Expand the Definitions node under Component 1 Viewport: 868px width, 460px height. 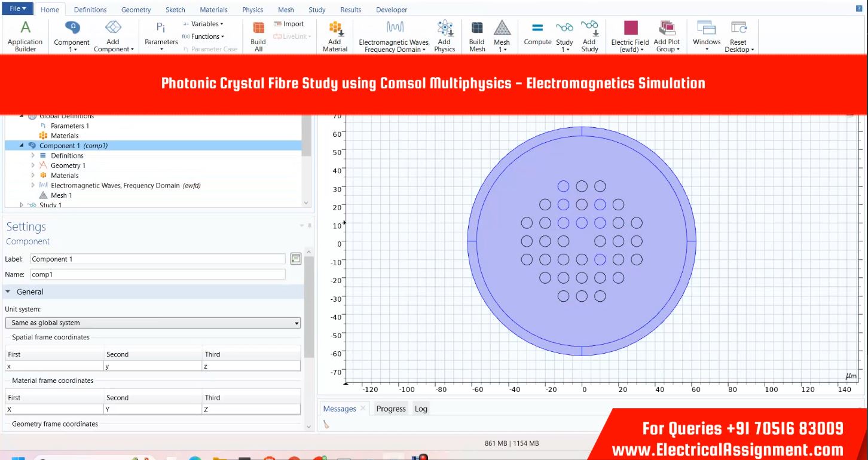(x=33, y=155)
